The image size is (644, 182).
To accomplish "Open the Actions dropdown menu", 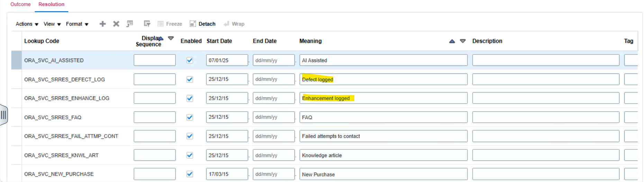I will 27,24.
